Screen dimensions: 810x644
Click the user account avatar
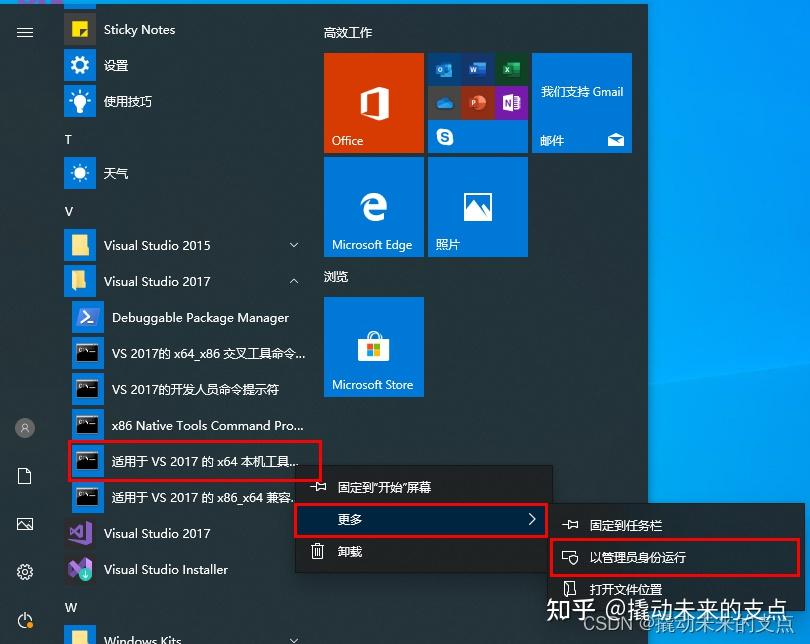24,428
